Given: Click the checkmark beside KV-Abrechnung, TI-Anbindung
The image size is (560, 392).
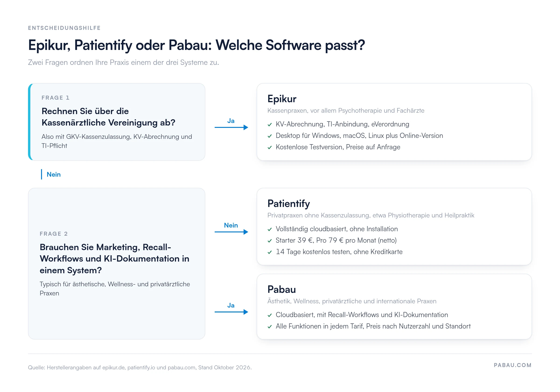Looking at the screenshot, I should (x=269, y=125).
